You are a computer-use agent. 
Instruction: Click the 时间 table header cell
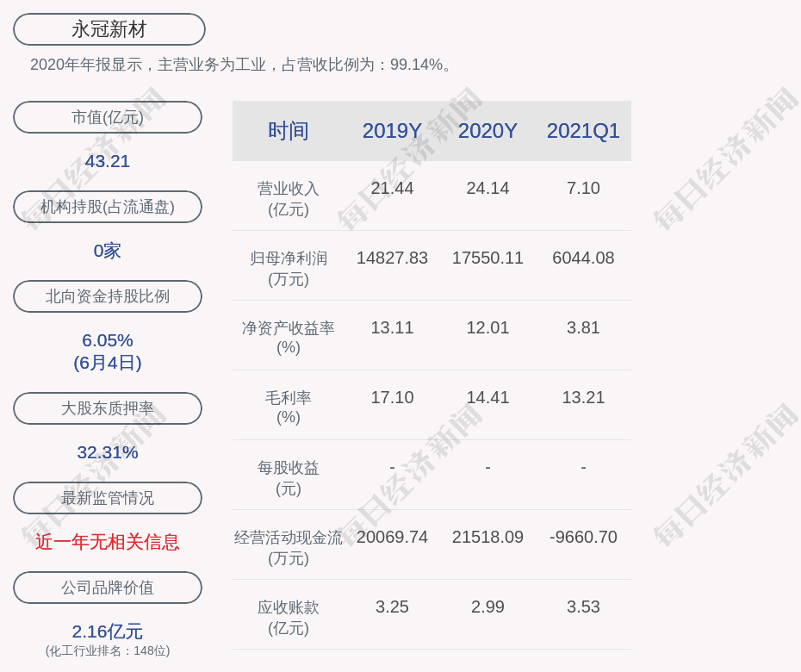tap(289, 131)
